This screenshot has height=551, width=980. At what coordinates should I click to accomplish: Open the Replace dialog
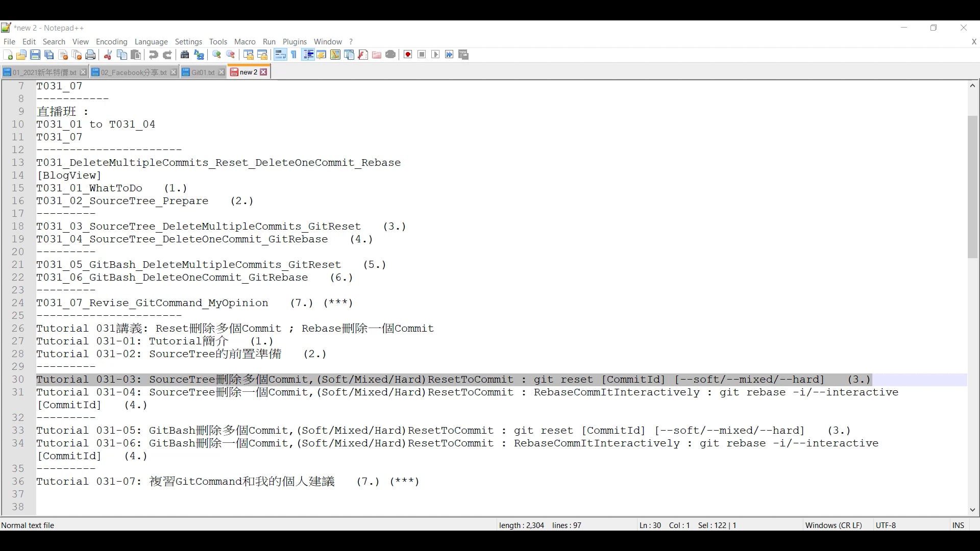(199, 55)
